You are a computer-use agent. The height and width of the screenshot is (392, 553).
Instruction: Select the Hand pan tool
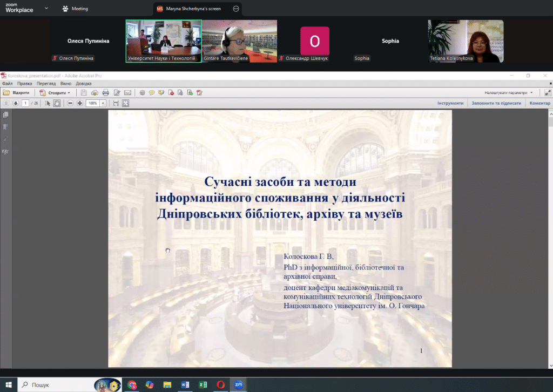[x=57, y=103]
